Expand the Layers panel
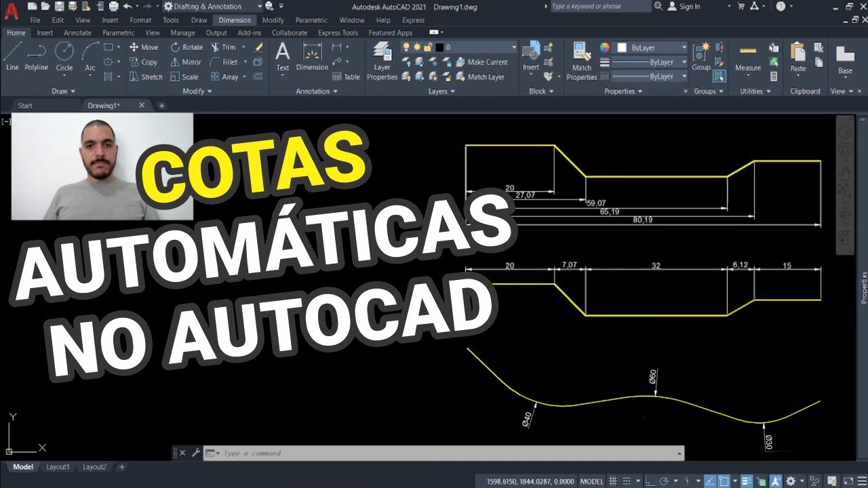The image size is (868, 488). click(441, 91)
